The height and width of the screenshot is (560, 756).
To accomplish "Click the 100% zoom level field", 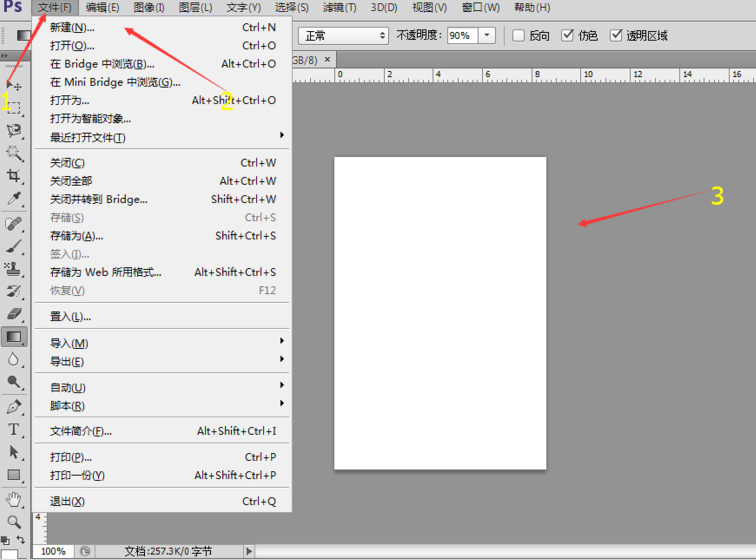I will point(53,551).
